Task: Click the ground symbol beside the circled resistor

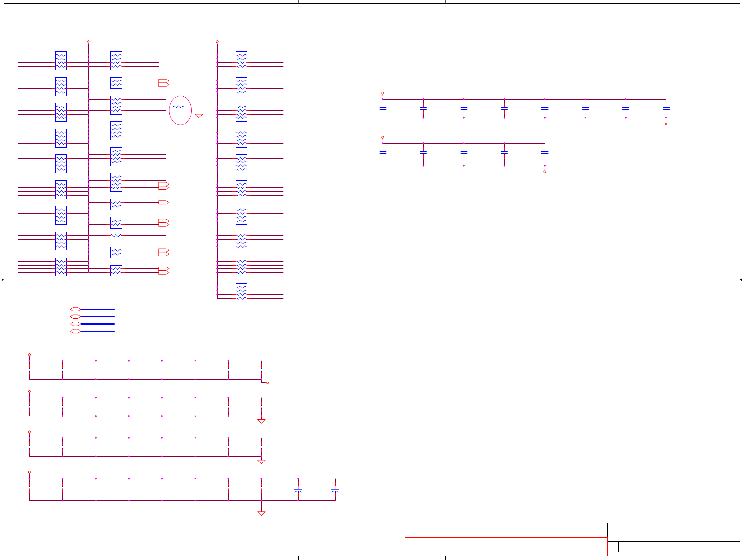Action: (199, 115)
